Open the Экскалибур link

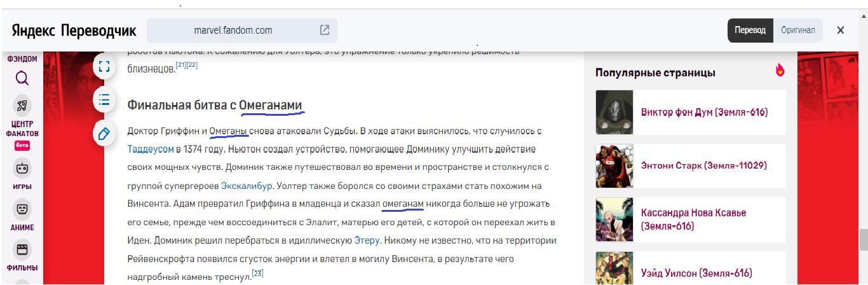[247, 186]
